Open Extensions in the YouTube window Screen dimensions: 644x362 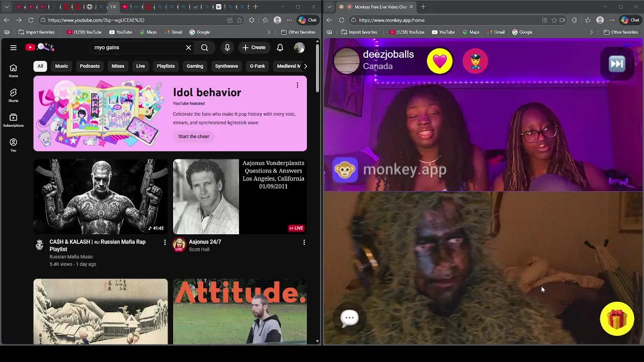pyautogui.click(x=252, y=20)
